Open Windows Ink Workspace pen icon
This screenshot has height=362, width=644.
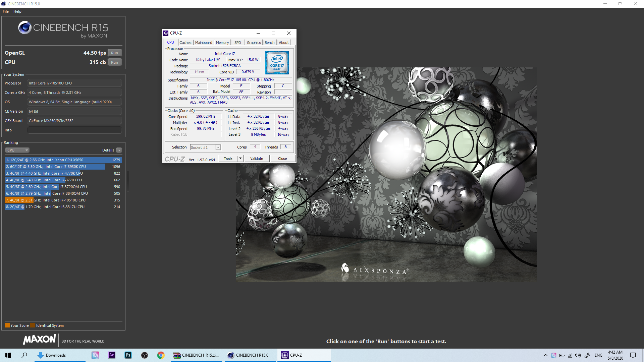587,355
